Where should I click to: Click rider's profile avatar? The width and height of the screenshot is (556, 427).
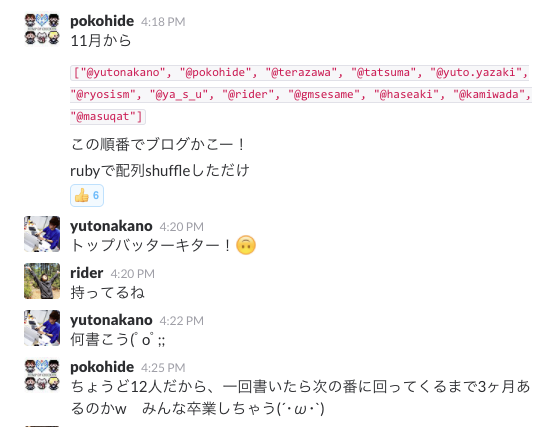42,281
